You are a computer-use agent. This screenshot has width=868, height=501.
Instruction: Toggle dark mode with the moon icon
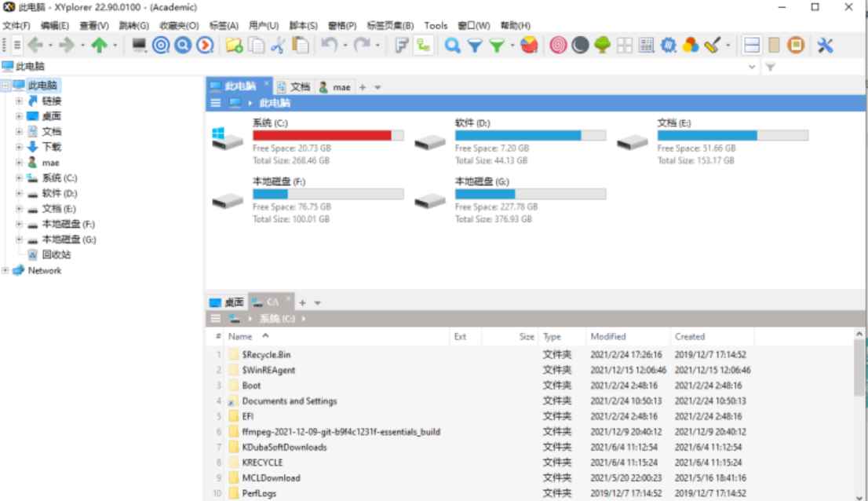581,45
